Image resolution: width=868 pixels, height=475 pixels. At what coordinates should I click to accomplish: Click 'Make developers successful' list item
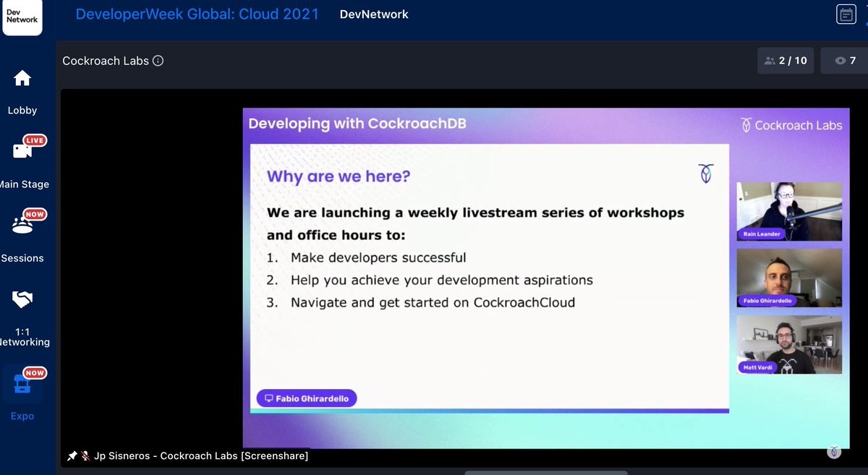coord(378,257)
